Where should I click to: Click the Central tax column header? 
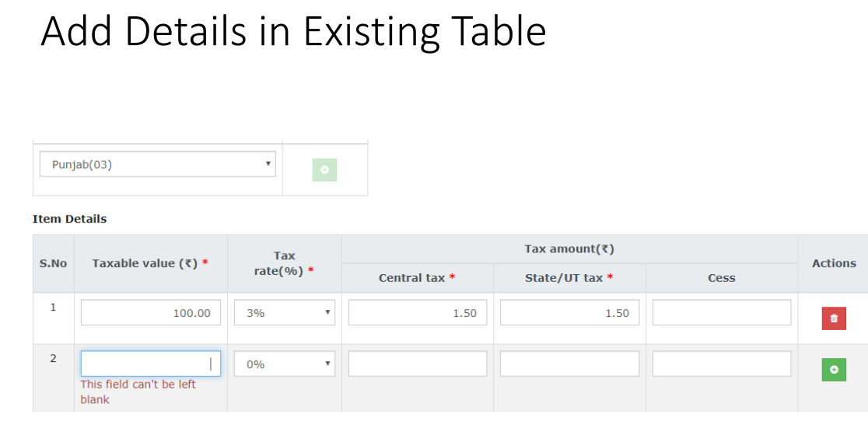pos(417,278)
